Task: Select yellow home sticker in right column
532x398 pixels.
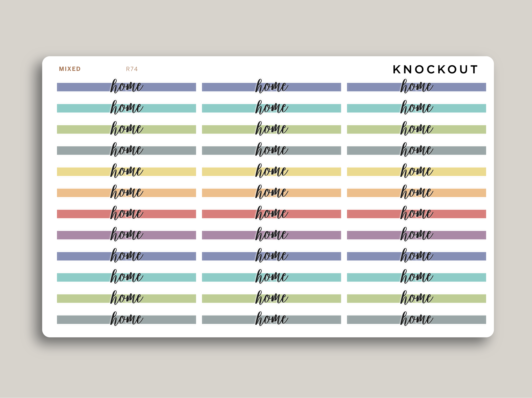Action: click(x=416, y=172)
